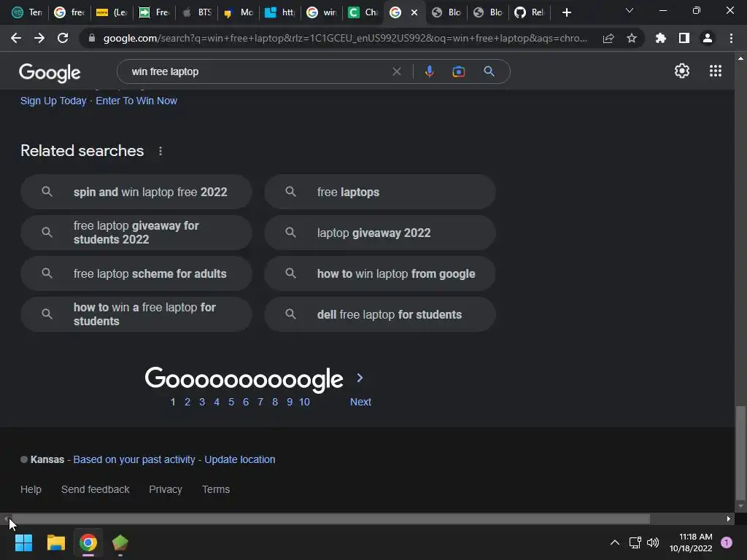Go to results page 5
This screenshot has height=560, width=747.
click(x=231, y=402)
